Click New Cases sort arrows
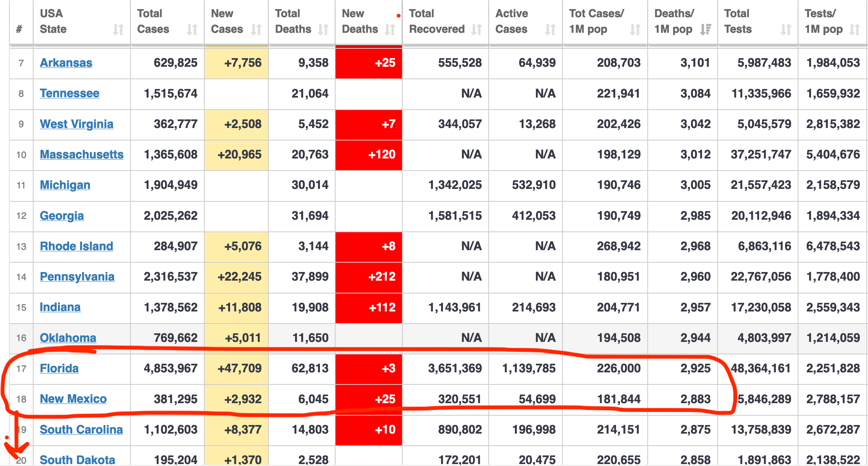The height and width of the screenshot is (466, 868). (256, 30)
